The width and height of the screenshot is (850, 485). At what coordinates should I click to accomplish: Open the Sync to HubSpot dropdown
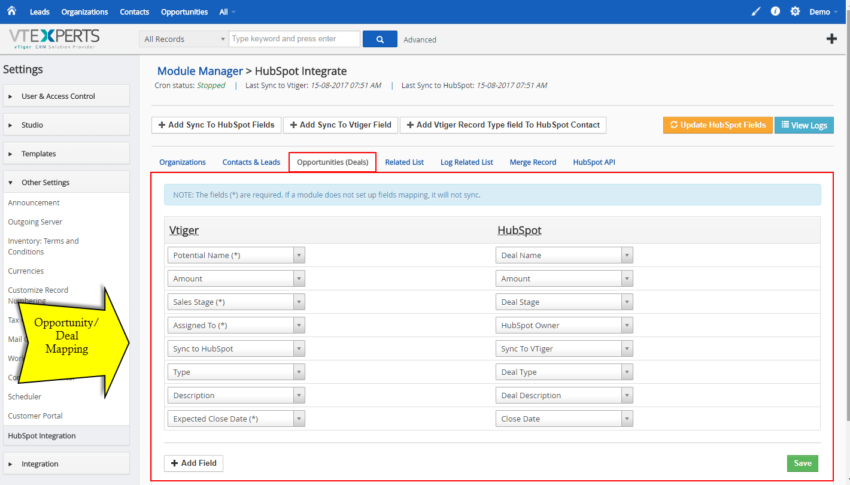click(x=236, y=348)
